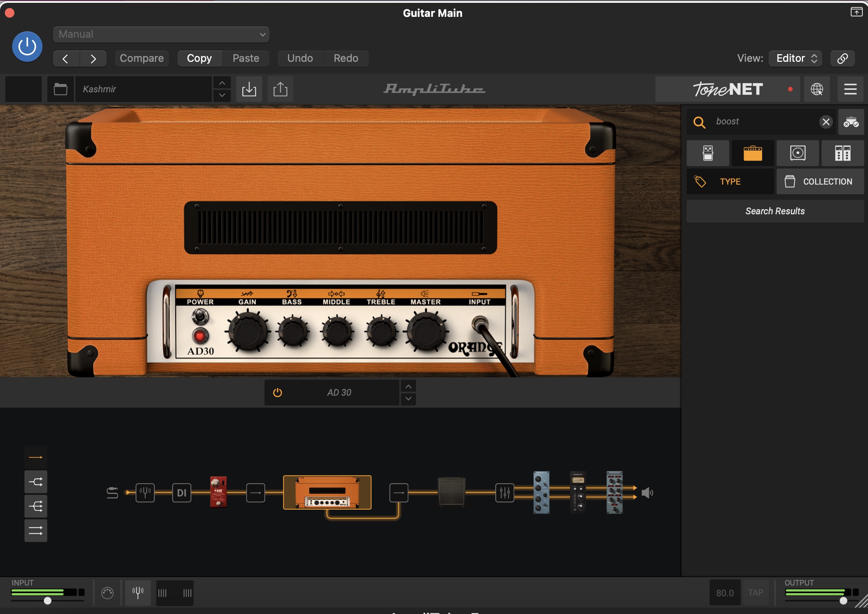The image size is (868, 614).
Task: Clear the boost search text
Action: click(x=826, y=122)
